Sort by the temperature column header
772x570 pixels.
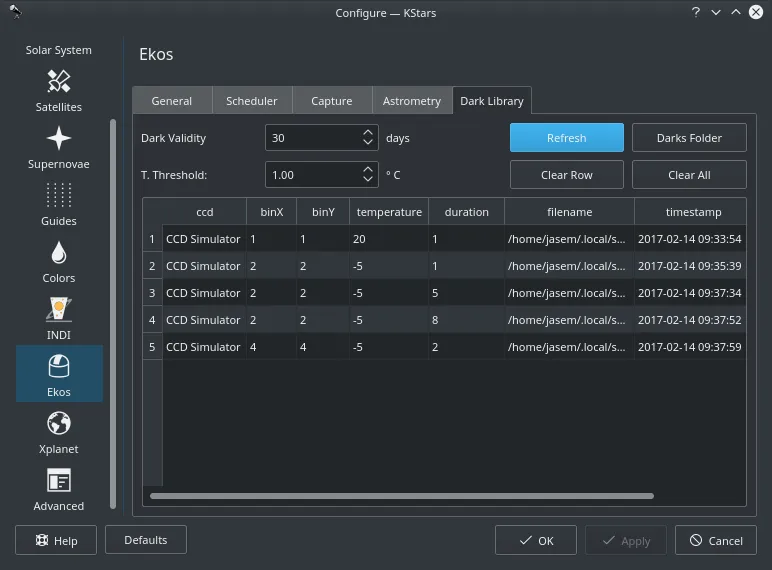click(x=389, y=212)
